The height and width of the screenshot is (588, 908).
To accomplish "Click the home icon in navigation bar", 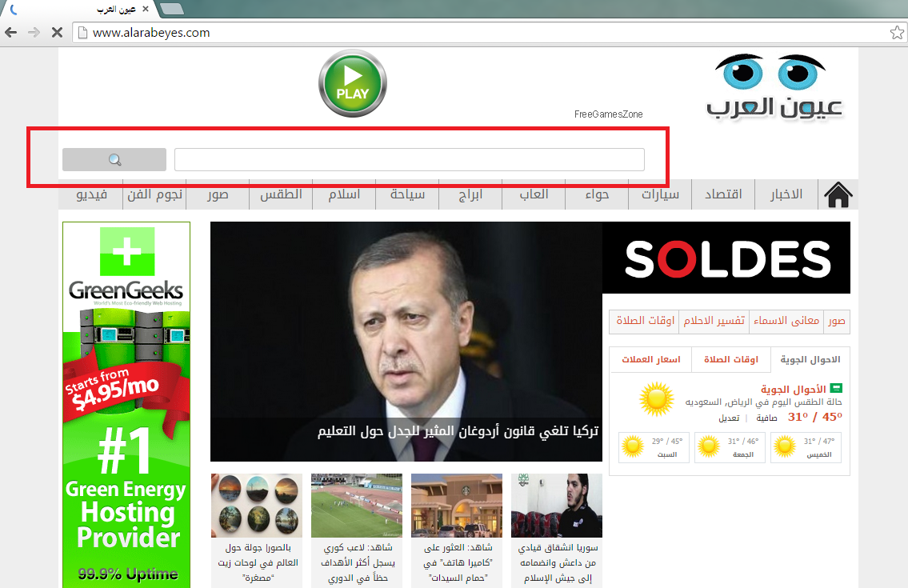I will 838,194.
